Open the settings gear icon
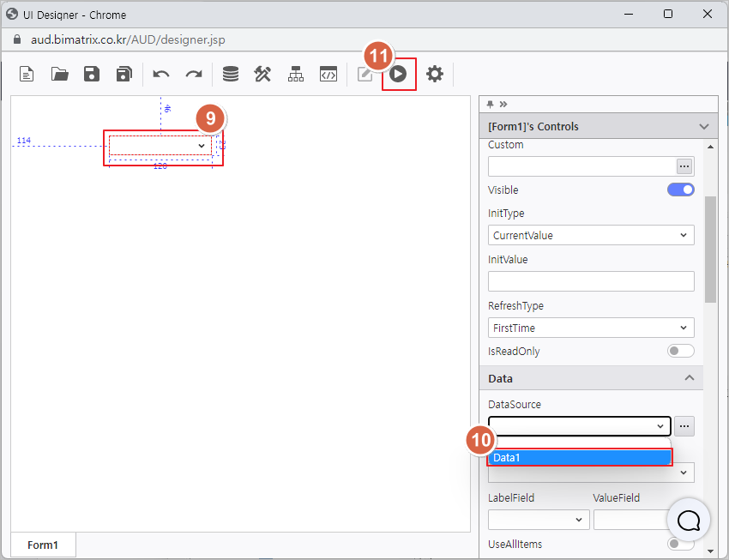Screen dimensions: 729x560 click(x=435, y=75)
